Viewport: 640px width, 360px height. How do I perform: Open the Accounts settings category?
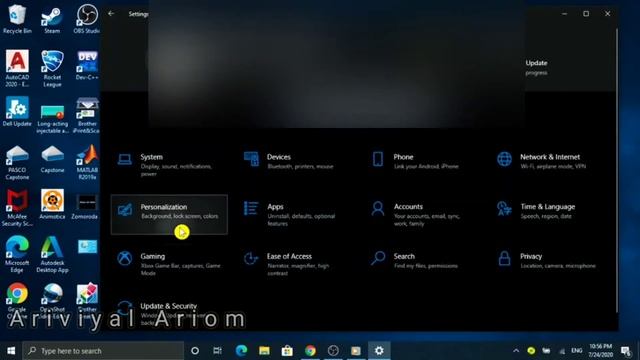[422, 214]
